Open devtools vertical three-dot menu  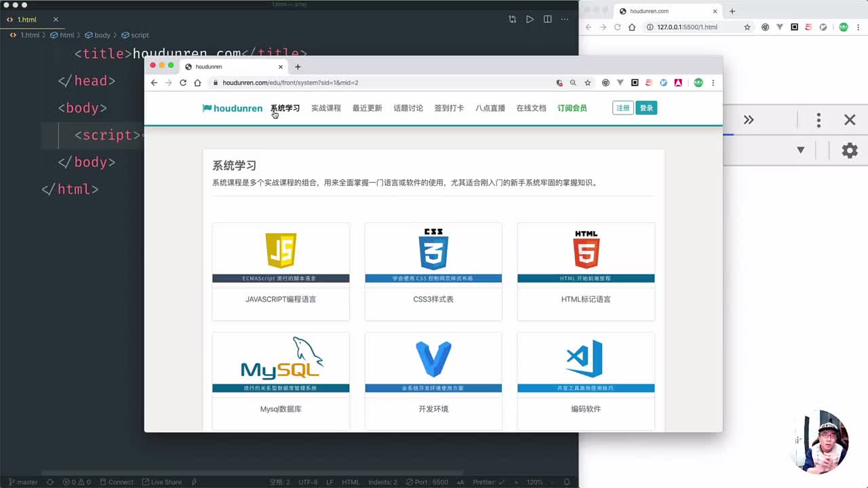pos(818,120)
